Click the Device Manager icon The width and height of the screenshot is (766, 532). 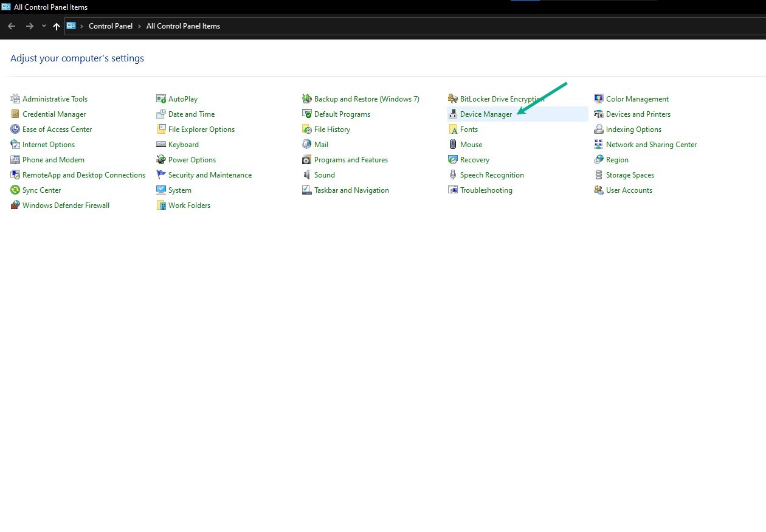tap(453, 114)
